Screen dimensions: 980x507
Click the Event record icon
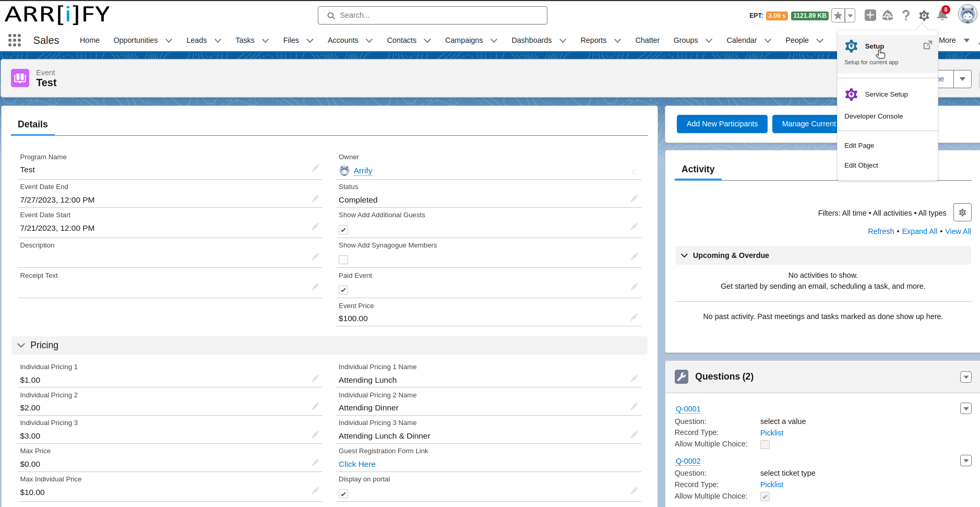[20, 78]
